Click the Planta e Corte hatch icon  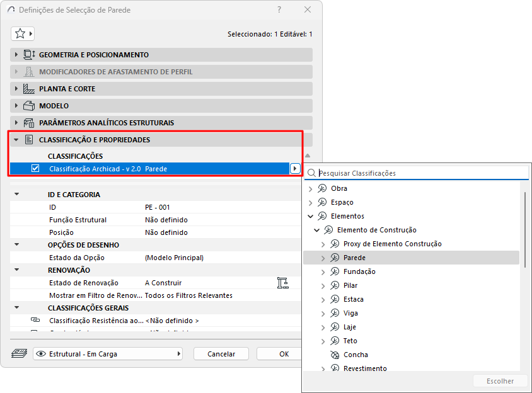point(29,89)
